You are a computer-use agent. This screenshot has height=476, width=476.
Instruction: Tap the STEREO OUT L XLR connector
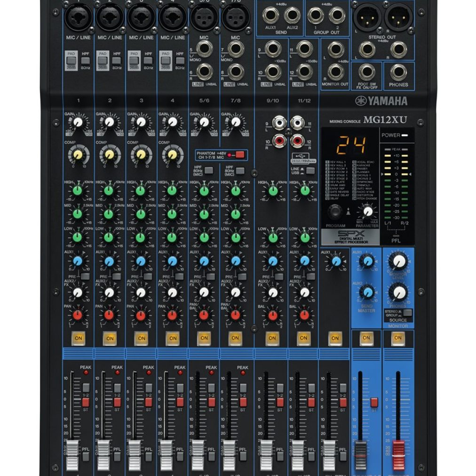point(367,17)
